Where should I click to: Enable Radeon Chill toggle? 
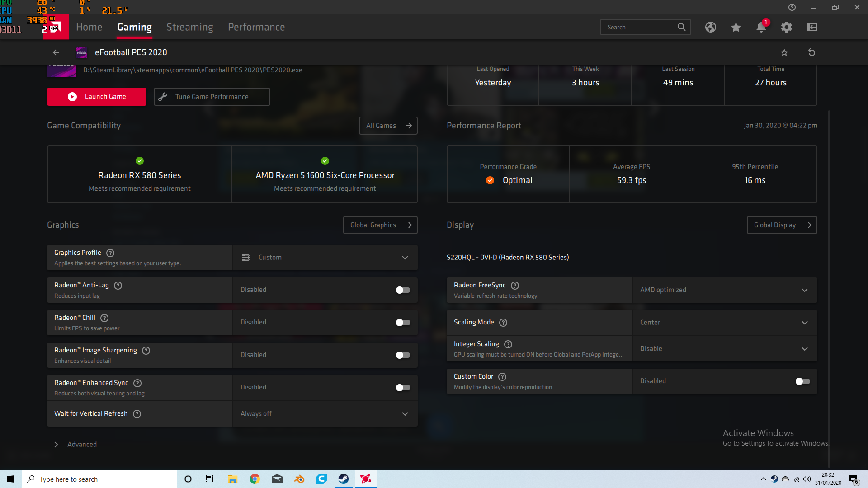click(x=403, y=323)
